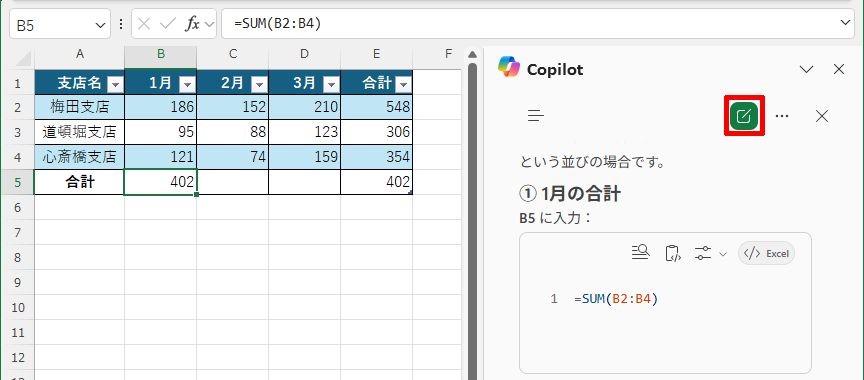Select row 1 header
The width and height of the screenshot is (864, 380).
(18, 84)
